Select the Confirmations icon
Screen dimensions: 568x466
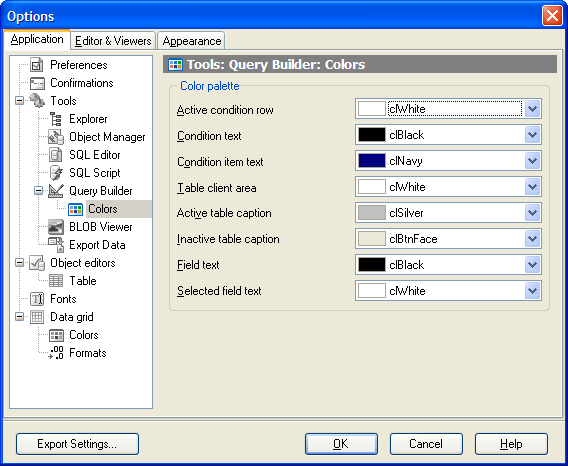click(x=37, y=83)
